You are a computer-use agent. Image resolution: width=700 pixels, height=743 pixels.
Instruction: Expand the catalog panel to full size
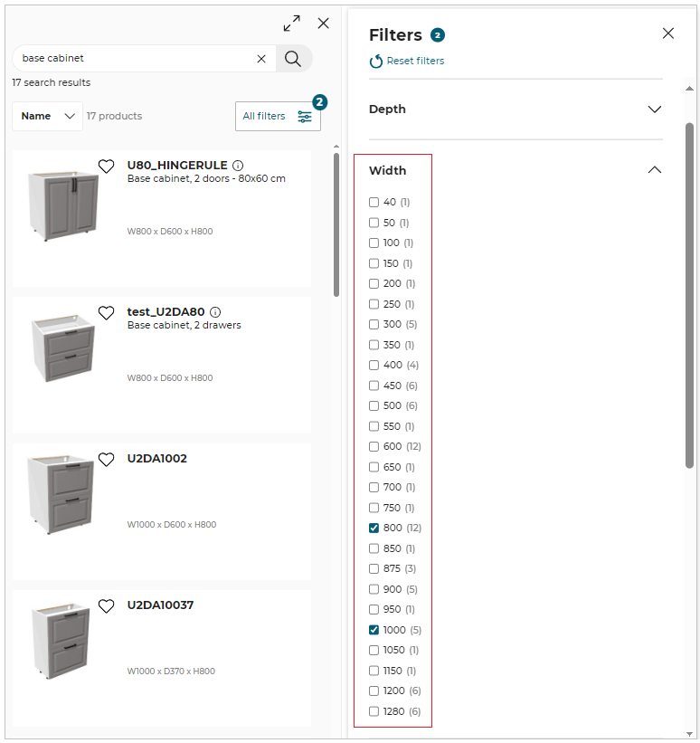tap(291, 24)
